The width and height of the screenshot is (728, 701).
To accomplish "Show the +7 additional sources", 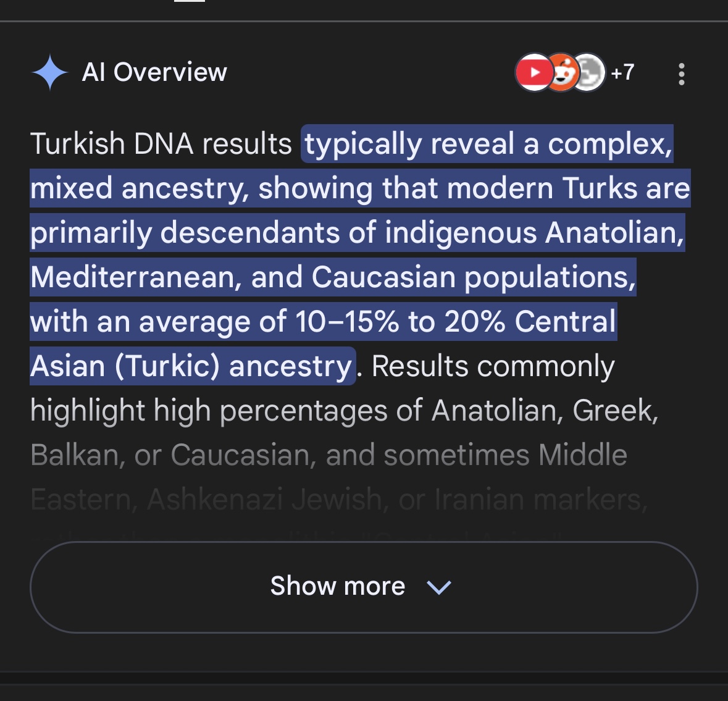I will [622, 72].
